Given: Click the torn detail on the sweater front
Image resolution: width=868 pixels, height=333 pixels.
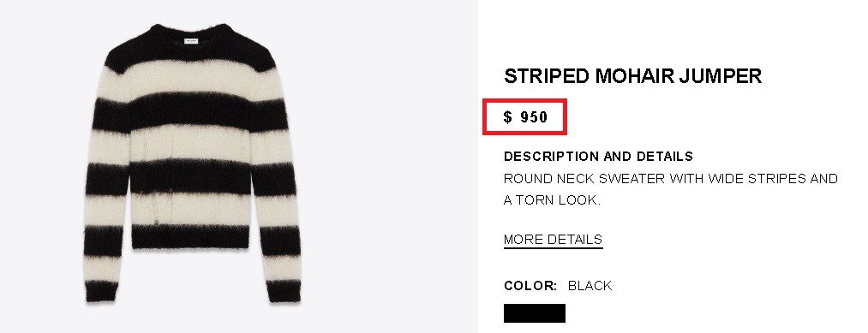Looking at the screenshot, I should point(148,205).
